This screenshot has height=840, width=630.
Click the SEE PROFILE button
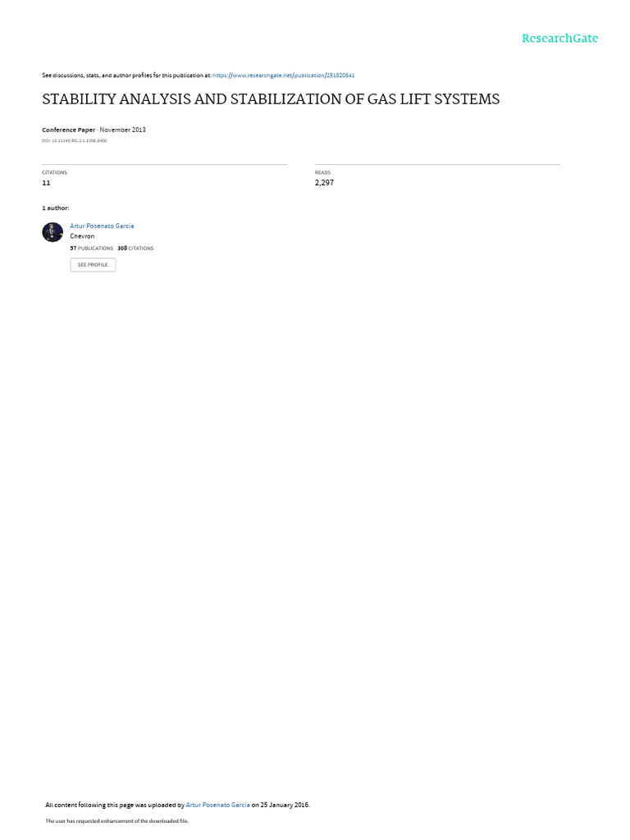click(93, 265)
